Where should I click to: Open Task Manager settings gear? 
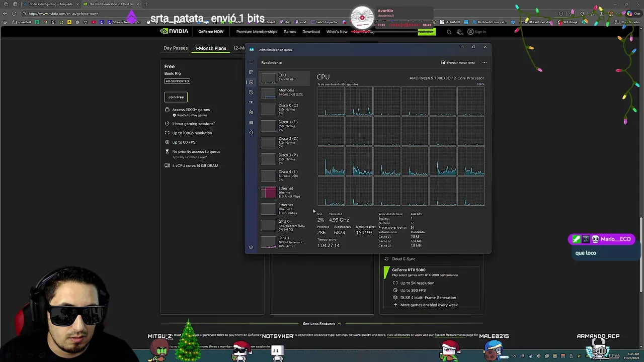click(251, 247)
